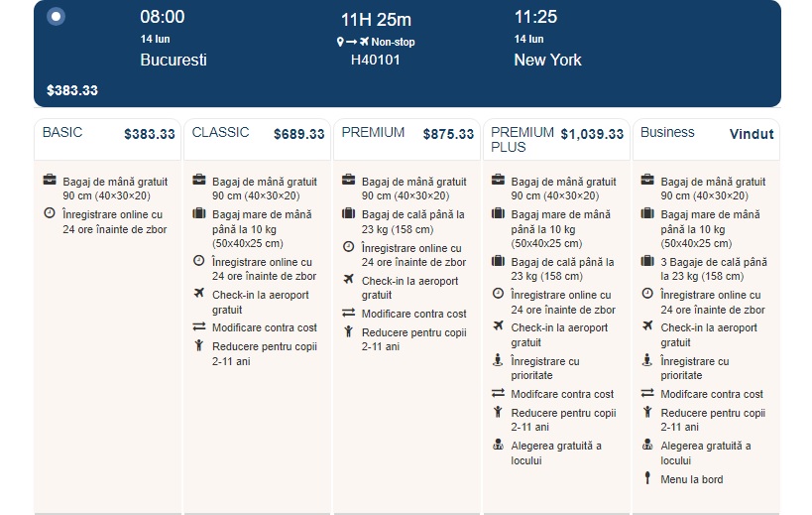Image resolution: width=812 pixels, height=515 pixels.
Task: Click the airplane check-in icon in CLASSIC column
Action: tap(199, 294)
